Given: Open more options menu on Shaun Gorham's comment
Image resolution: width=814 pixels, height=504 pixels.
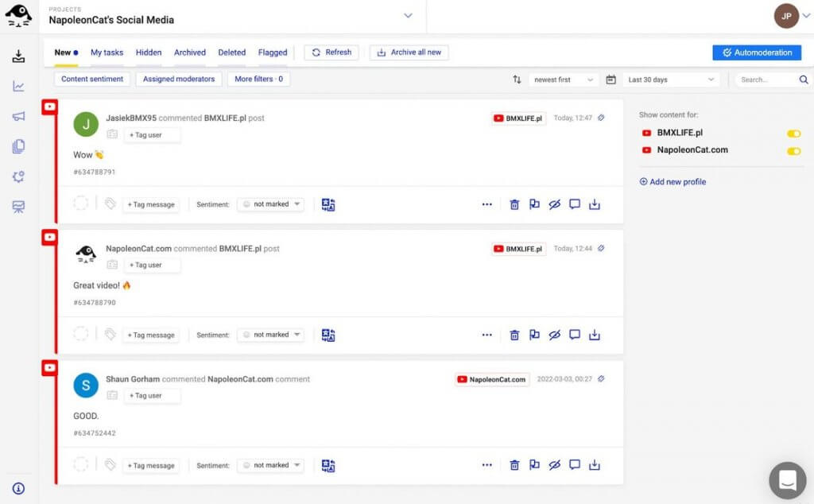Looking at the screenshot, I should 487,465.
